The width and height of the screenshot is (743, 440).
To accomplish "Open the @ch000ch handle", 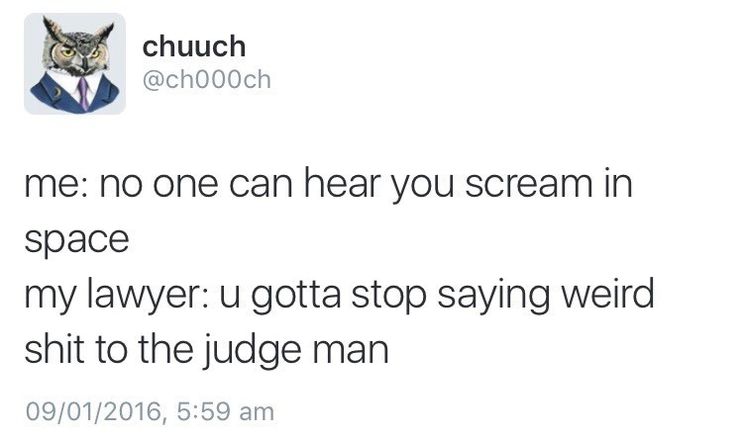I will [207, 79].
